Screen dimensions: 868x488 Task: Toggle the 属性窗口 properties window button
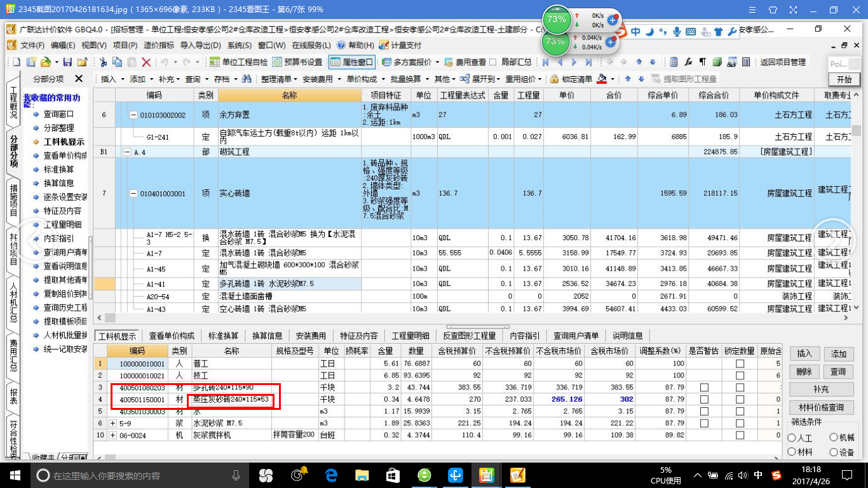(352, 62)
